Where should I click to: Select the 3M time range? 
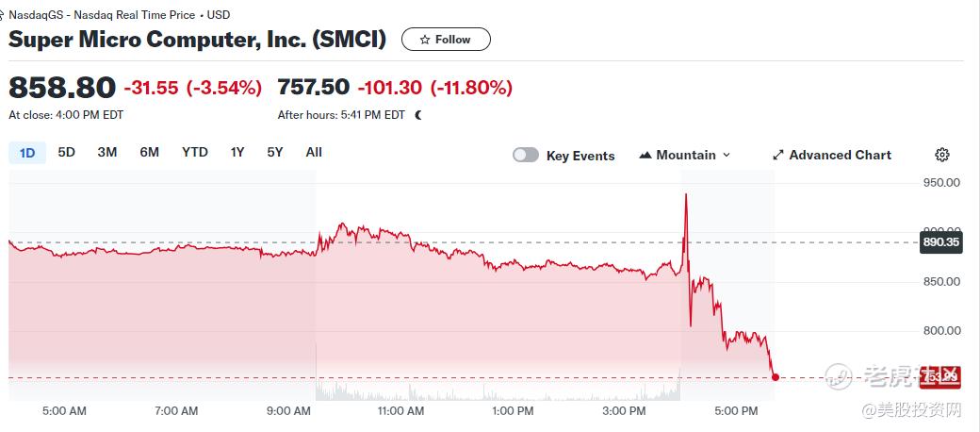coord(107,152)
